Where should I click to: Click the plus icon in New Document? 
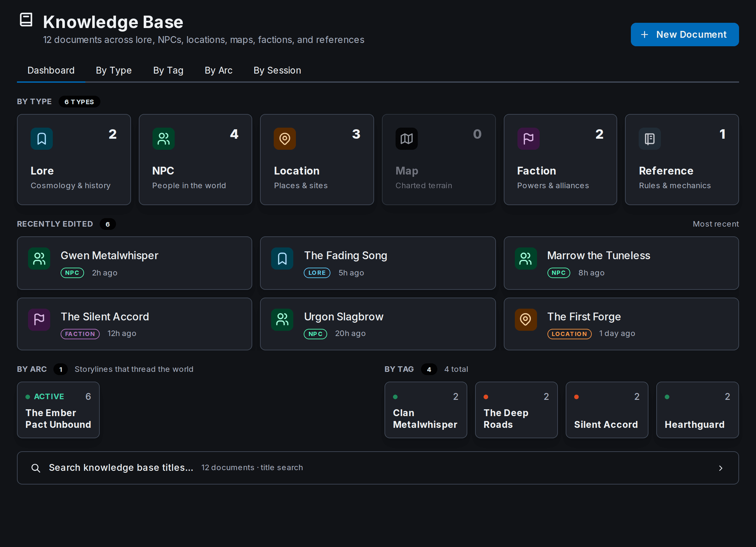coord(644,35)
